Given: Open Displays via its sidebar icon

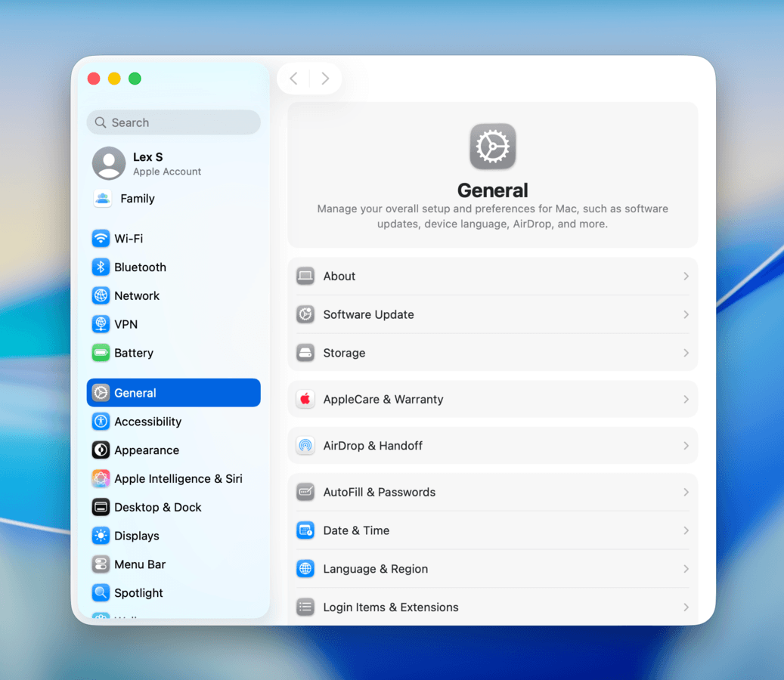Looking at the screenshot, I should pos(99,536).
